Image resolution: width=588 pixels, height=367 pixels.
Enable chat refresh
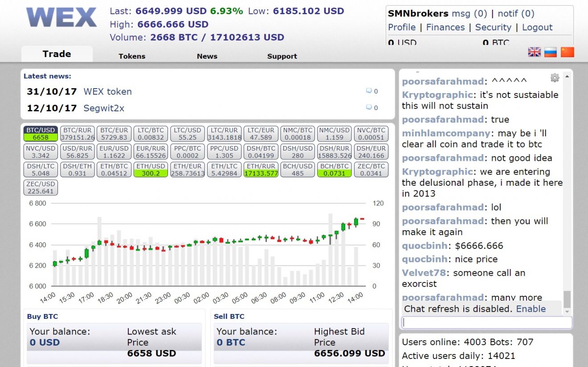tap(531, 309)
